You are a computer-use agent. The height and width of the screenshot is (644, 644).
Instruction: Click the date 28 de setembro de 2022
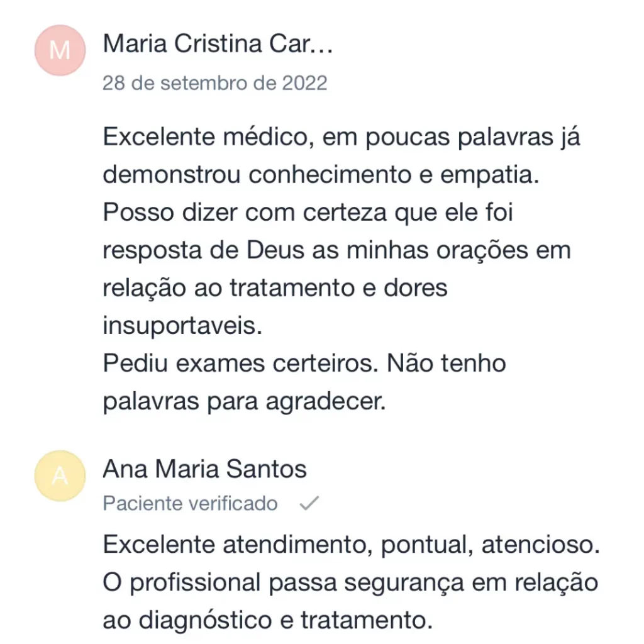click(x=214, y=83)
